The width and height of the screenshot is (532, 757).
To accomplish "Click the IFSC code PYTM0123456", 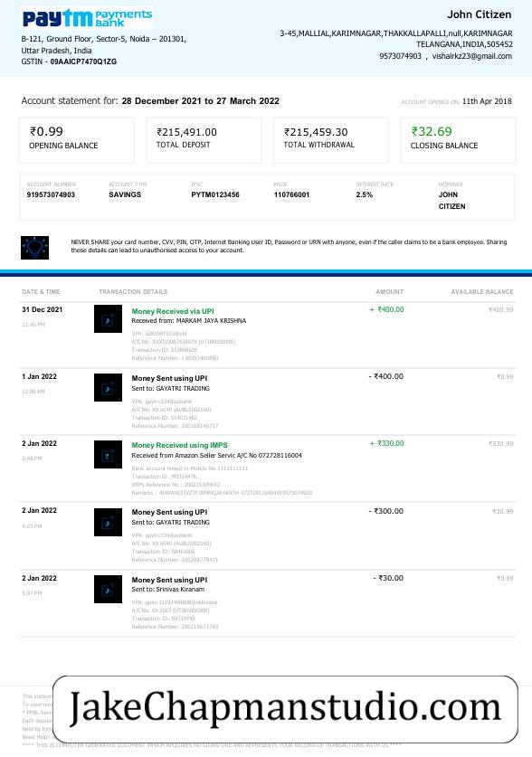I will [215, 194].
